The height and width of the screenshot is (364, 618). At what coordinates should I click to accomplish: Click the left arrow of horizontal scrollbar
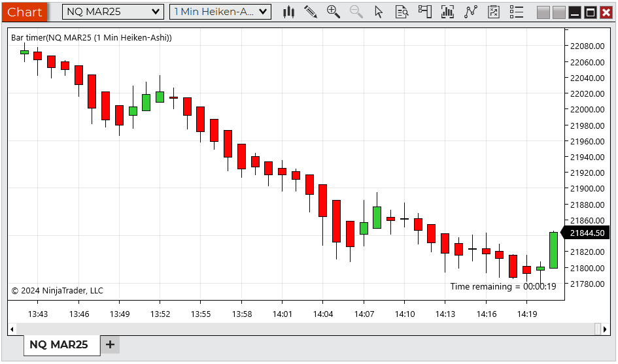coord(12,329)
